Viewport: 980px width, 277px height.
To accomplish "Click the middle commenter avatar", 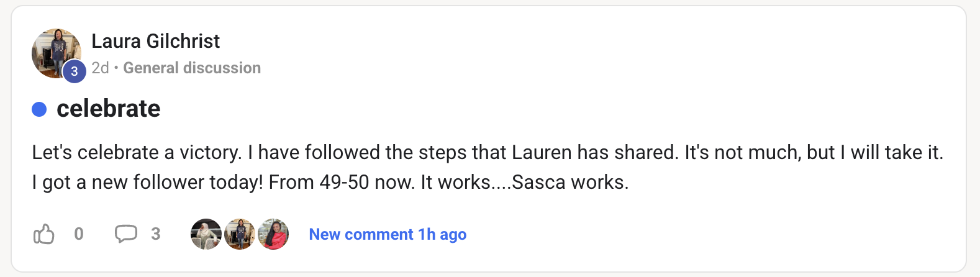I will click(240, 234).
